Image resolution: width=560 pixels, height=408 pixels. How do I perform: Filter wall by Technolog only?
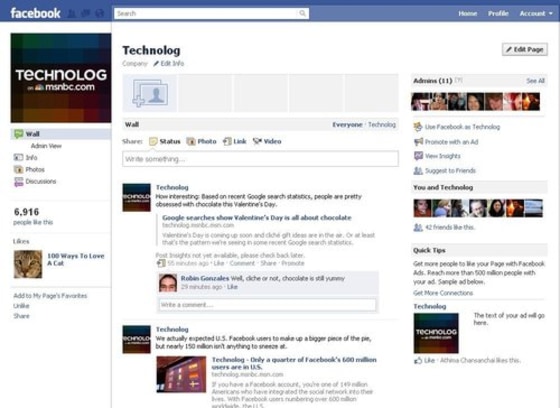tap(382, 124)
